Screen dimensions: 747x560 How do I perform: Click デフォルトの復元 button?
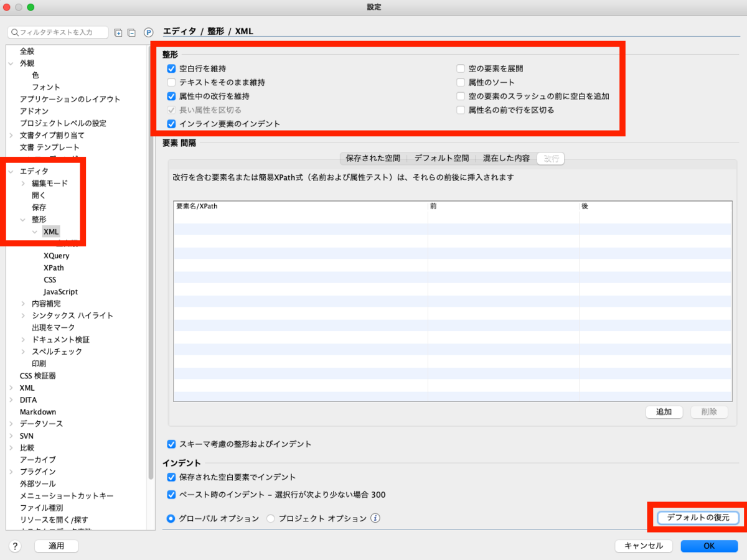[x=698, y=518]
